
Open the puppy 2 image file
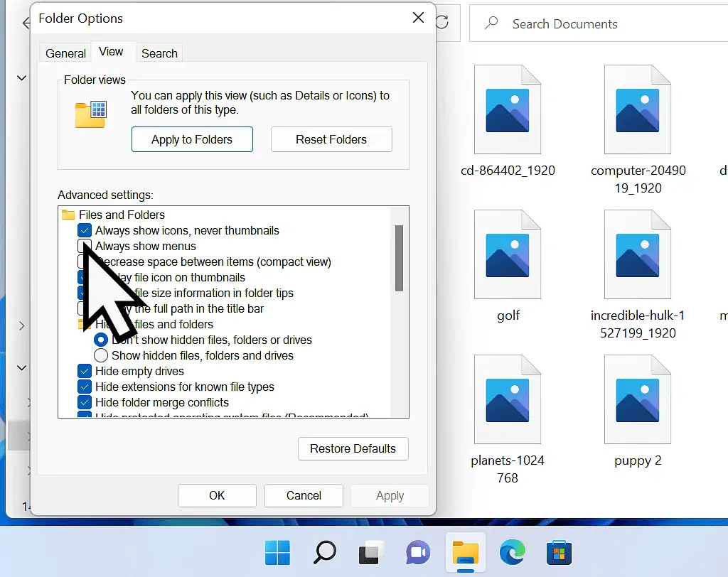point(638,398)
